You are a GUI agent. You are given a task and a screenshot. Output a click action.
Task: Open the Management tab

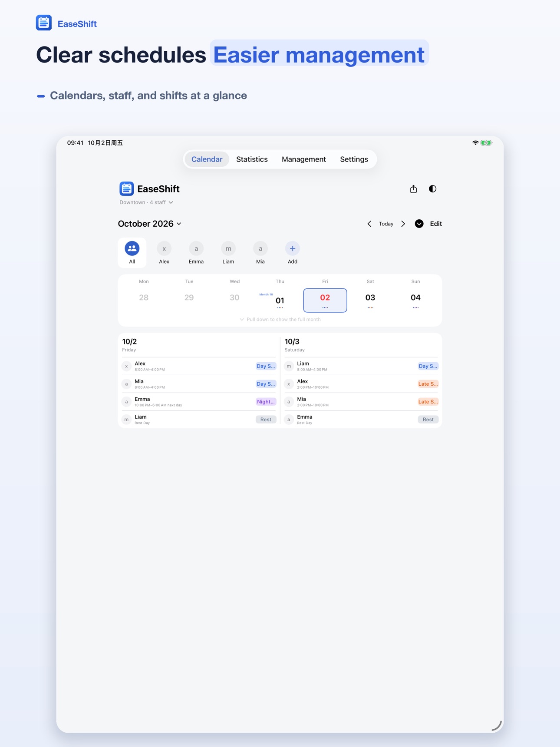304,159
